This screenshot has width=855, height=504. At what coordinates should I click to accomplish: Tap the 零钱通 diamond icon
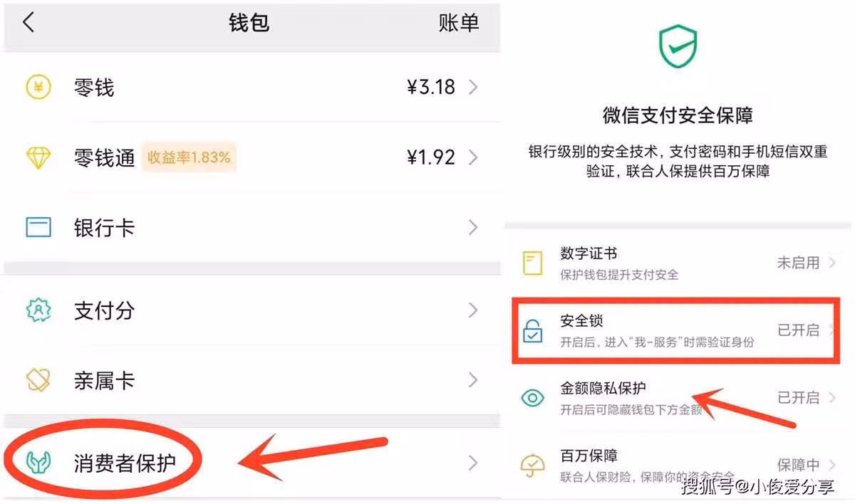tap(38, 157)
